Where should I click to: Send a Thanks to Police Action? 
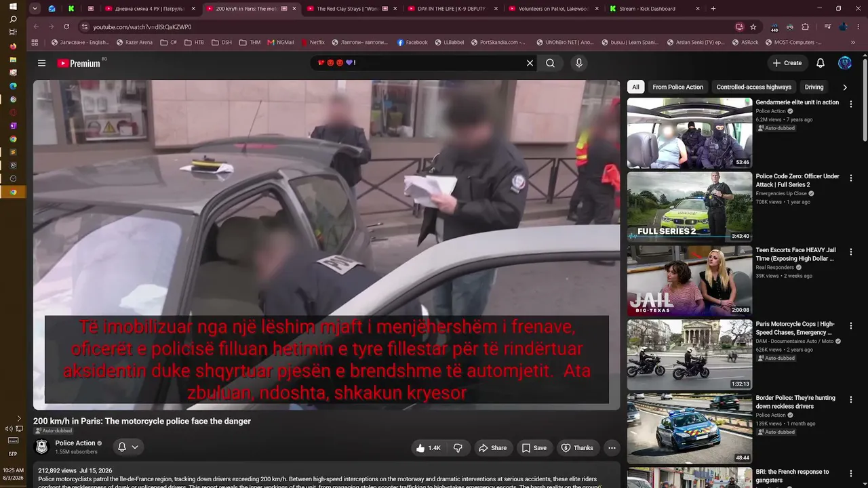point(577,448)
